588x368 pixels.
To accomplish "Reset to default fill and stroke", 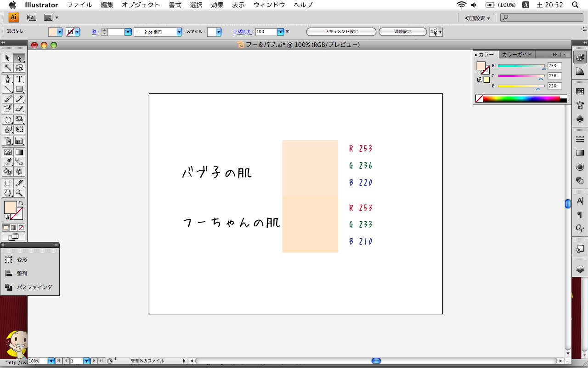I will [x=6, y=217].
